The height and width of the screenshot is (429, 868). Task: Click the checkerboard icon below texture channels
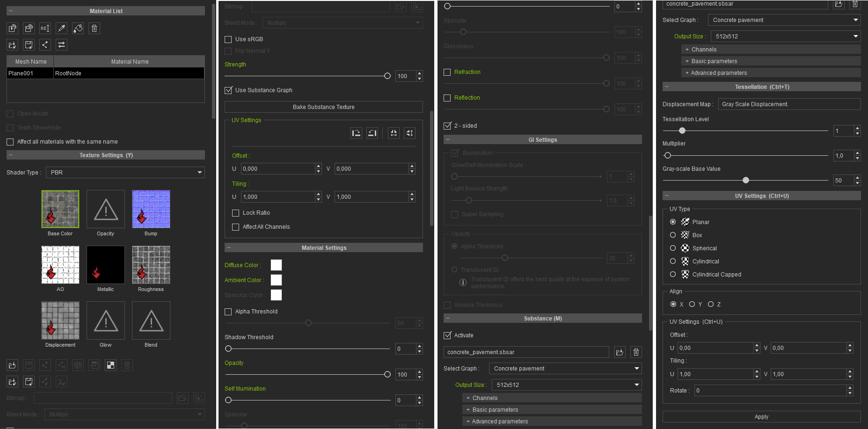point(110,365)
